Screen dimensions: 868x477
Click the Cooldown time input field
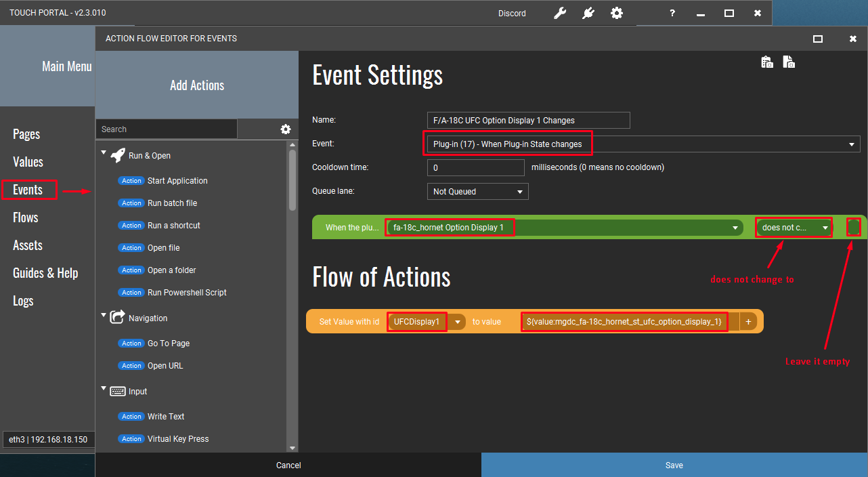[476, 167]
